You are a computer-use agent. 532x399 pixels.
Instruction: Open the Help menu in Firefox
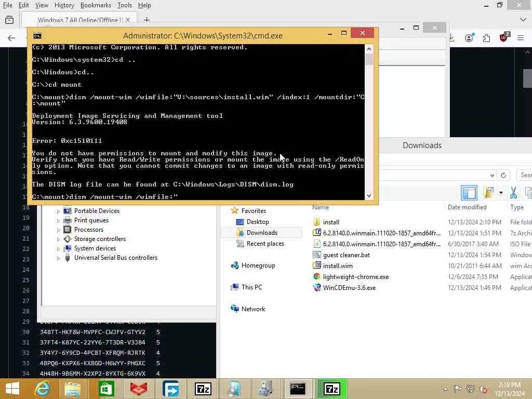144,5
